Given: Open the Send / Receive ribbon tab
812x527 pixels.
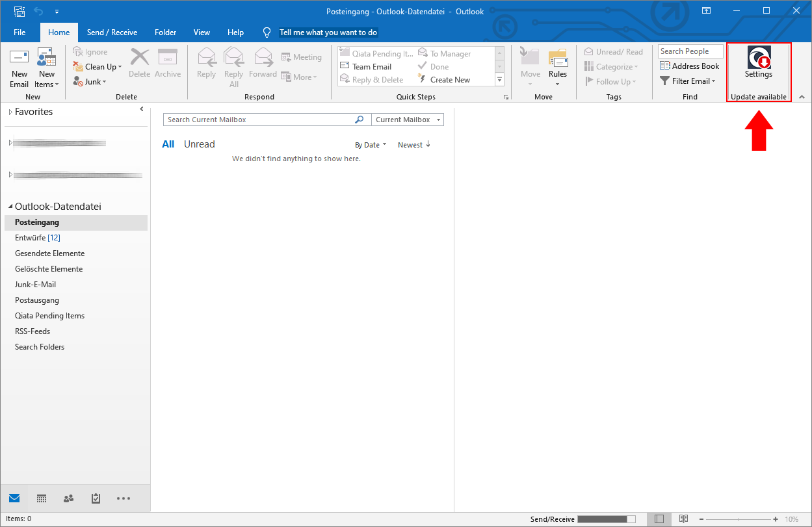Looking at the screenshot, I should point(112,32).
